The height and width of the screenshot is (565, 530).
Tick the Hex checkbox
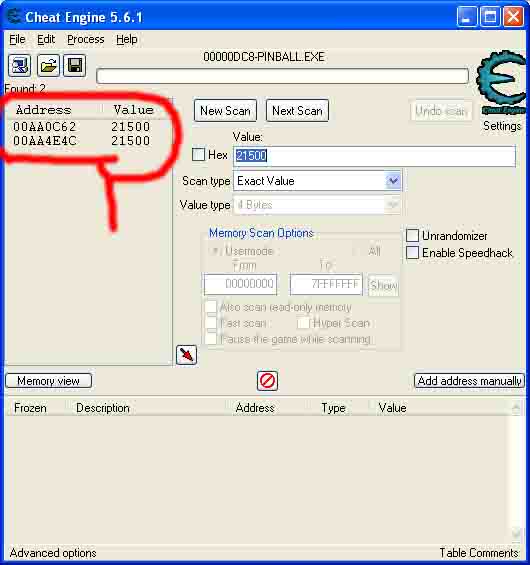[199, 155]
